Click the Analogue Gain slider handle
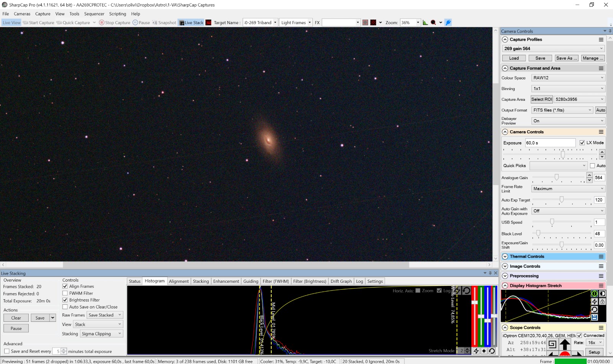Viewport: 613px width, 364px height. (x=556, y=177)
